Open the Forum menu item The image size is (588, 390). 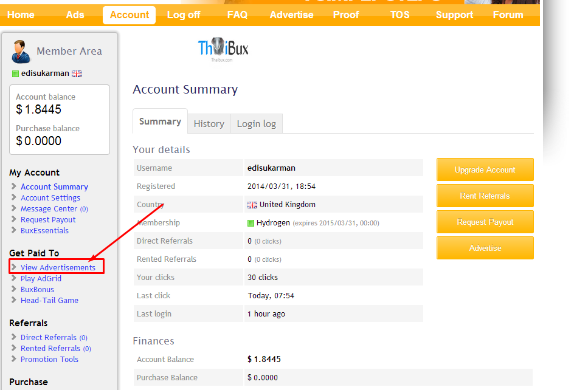[x=508, y=15]
